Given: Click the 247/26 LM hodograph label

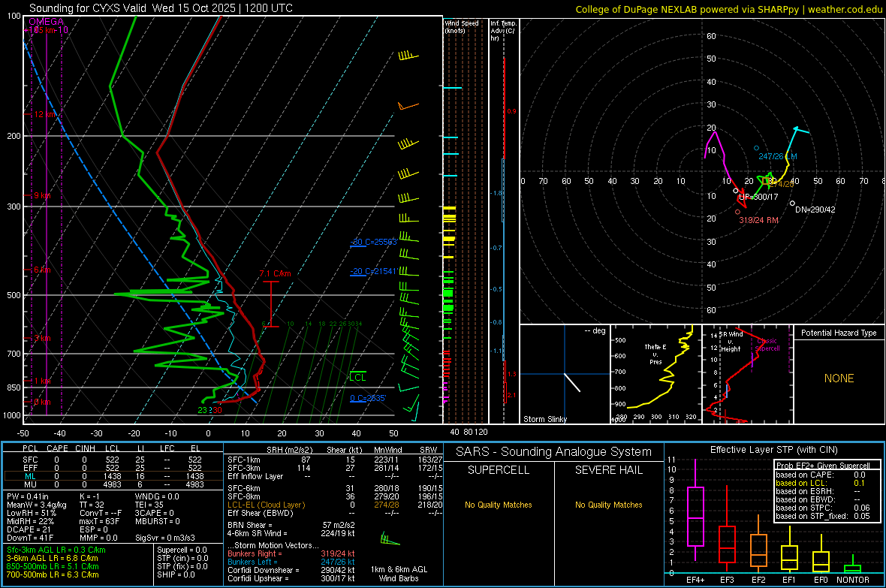Looking at the screenshot, I should [778, 157].
